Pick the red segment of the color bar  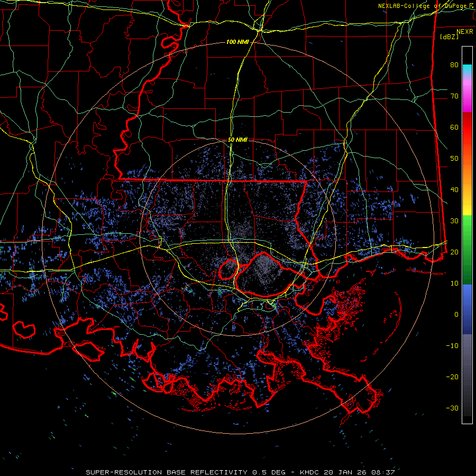click(467, 127)
